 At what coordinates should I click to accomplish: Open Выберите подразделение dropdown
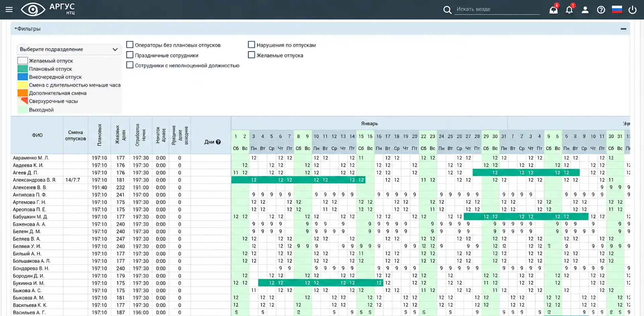(x=69, y=49)
